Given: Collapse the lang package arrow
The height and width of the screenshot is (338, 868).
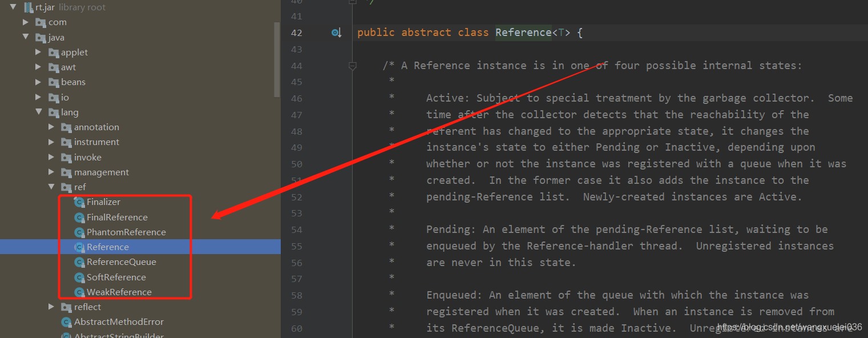Looking at the screenshot, I should pos(38,112).
